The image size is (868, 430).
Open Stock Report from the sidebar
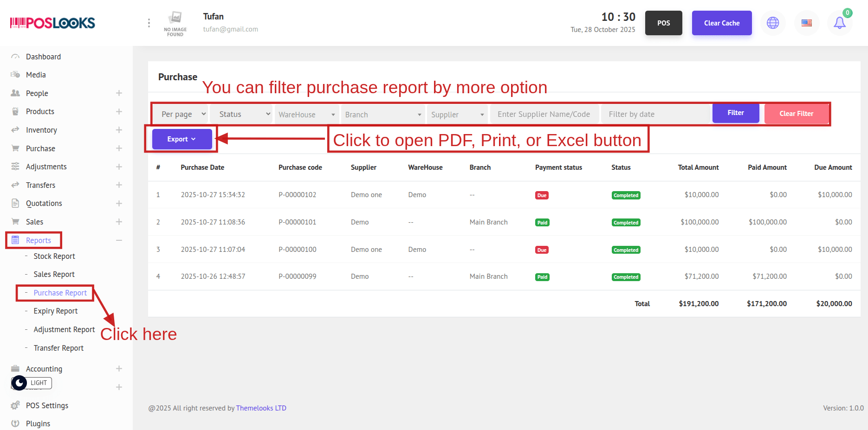click(54, 256)
